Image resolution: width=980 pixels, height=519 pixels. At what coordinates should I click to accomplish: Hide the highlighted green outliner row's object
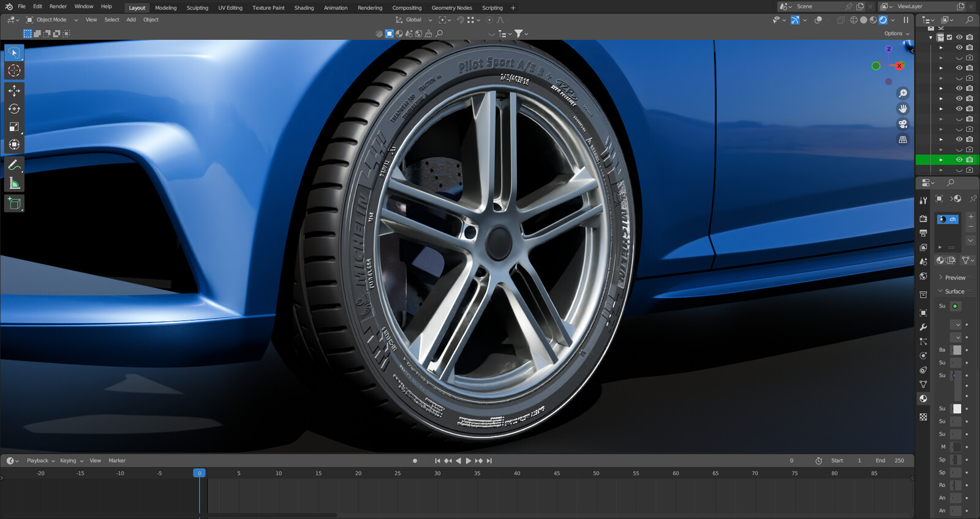[x=959, y=160]
